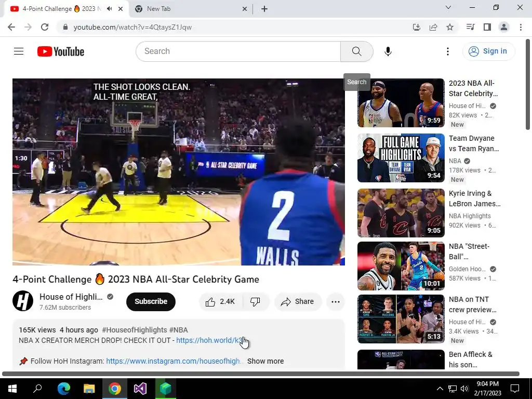Click the video player to pause playback
This screenshot has width=532, height=399.
point(179,171)
